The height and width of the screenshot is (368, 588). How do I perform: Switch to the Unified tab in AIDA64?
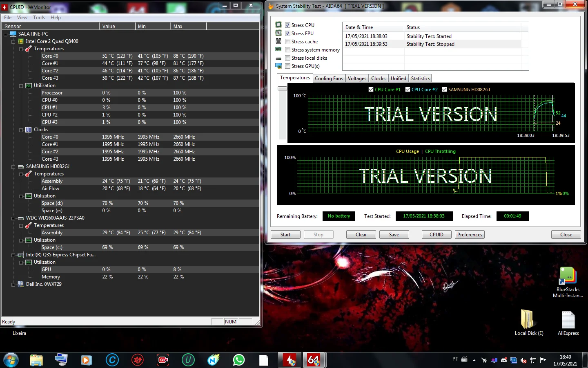click(398, 79)
